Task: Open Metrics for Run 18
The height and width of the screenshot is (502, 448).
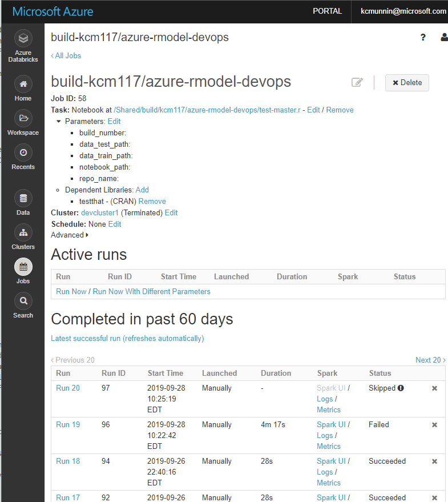Action: [329, 483]
